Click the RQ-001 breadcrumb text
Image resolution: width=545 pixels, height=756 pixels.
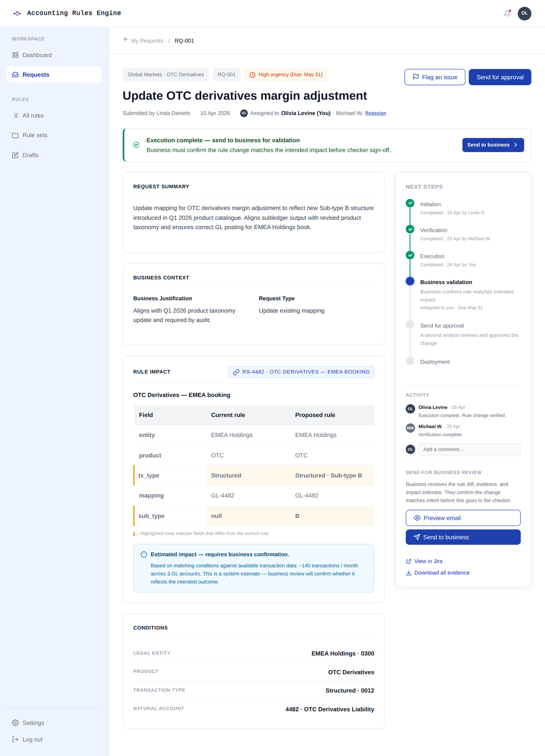[184, 40]
